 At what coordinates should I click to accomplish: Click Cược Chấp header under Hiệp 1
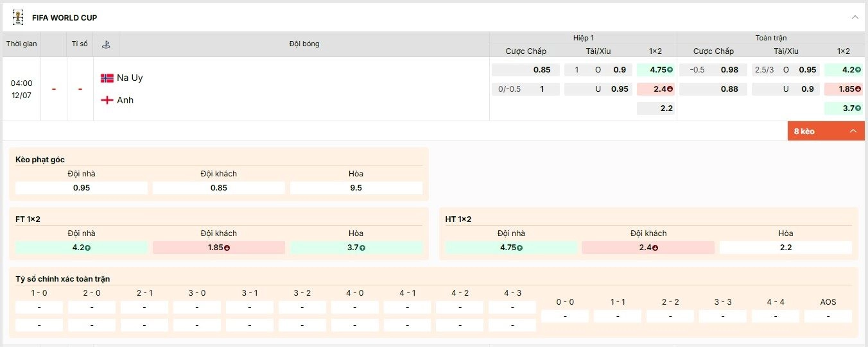pos(526,51)
